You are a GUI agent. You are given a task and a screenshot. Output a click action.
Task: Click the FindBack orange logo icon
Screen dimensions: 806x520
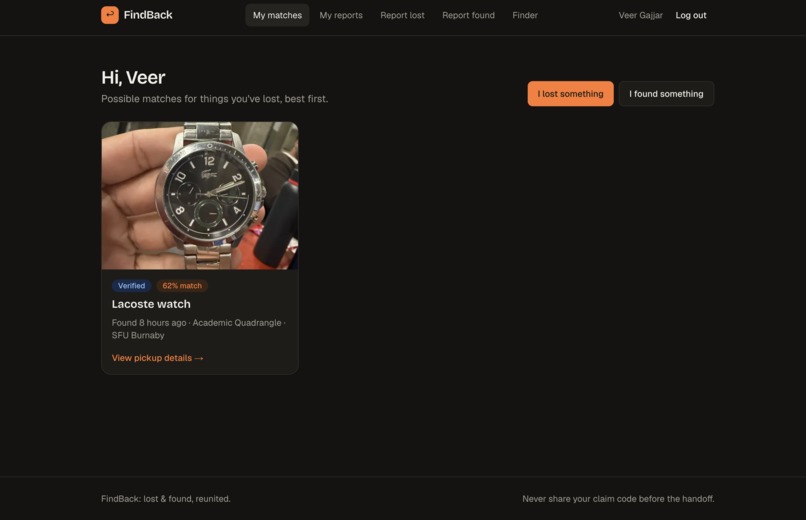tap(109, 15)
